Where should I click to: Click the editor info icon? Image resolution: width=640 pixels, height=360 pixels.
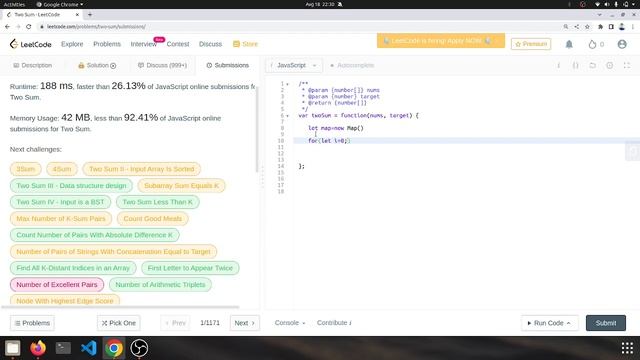click(558, 65)
